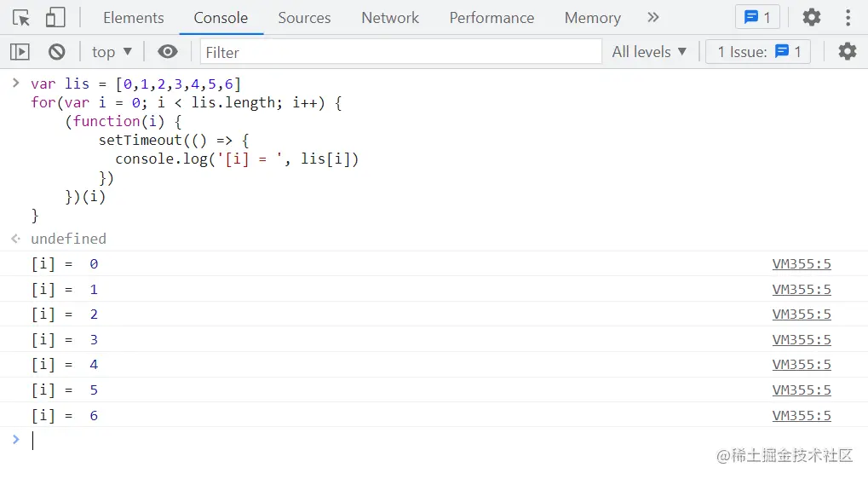The height and width of the screenshot is (479, 868).
Task: Switch to the Elements tab
Action: [x=133, y=18]
